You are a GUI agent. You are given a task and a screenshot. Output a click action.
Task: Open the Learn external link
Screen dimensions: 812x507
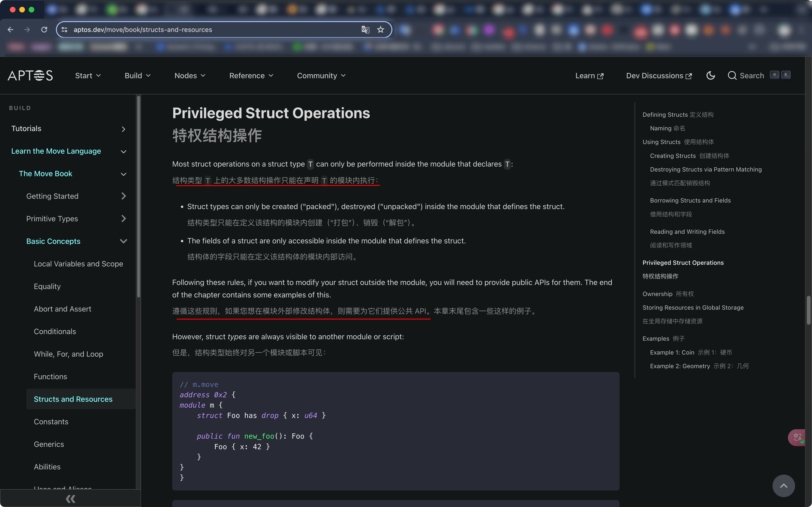tap(589, 75)
